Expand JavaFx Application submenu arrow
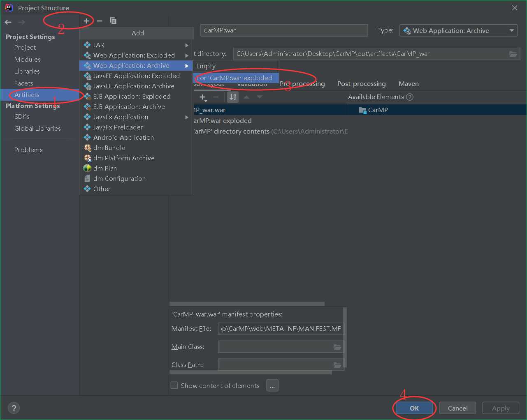The height and width of the screenshot is (420, 527). pyautogui.click(x=187, y=117)
